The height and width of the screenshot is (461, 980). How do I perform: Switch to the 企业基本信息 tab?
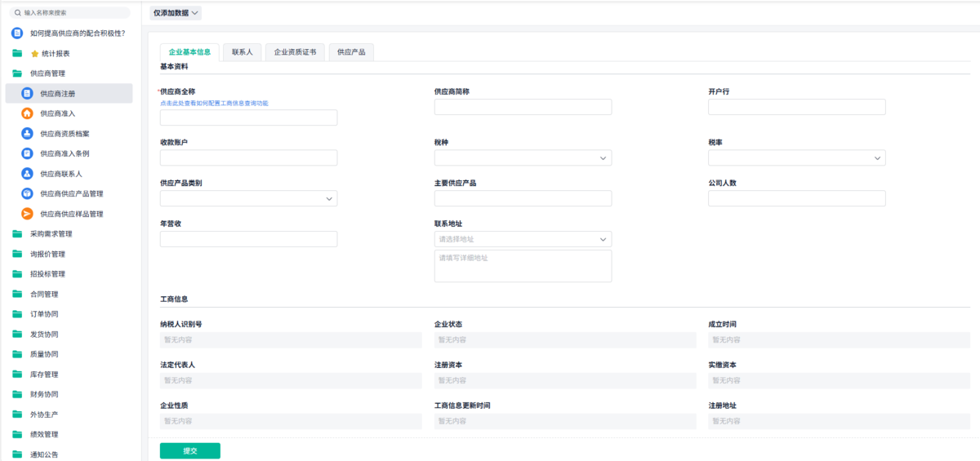click(189, 51)
